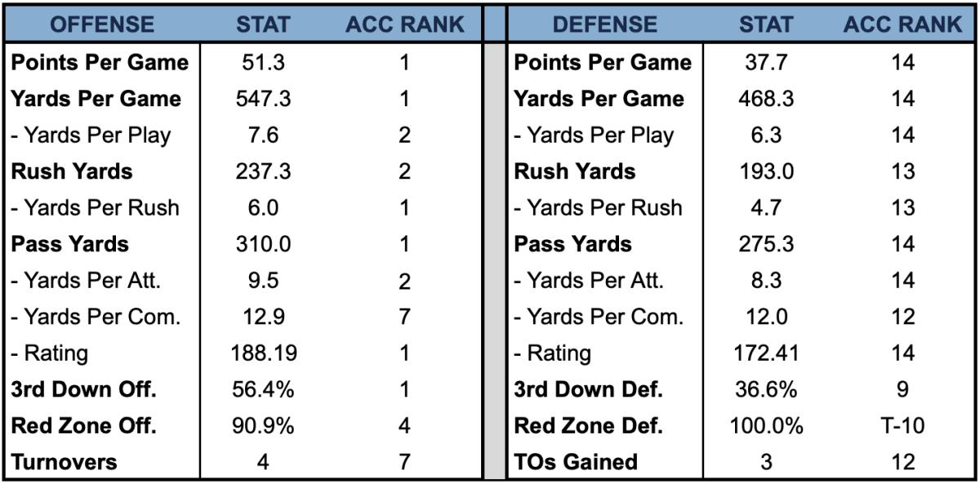980x484 pixels.
Task: Select the offense passer rating 188.19
Action: (263, 353)
